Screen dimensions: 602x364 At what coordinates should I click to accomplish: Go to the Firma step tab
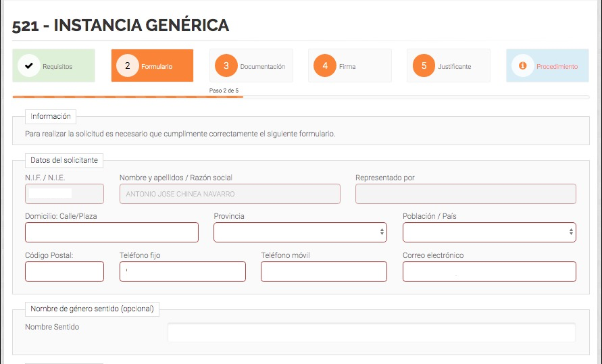(x=350, y=66)
